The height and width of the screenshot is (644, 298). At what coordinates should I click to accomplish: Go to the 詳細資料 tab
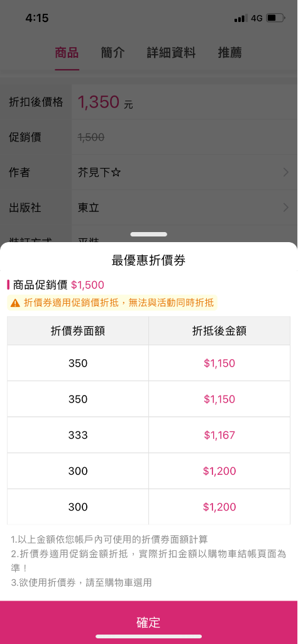click(x=172, y=53)
